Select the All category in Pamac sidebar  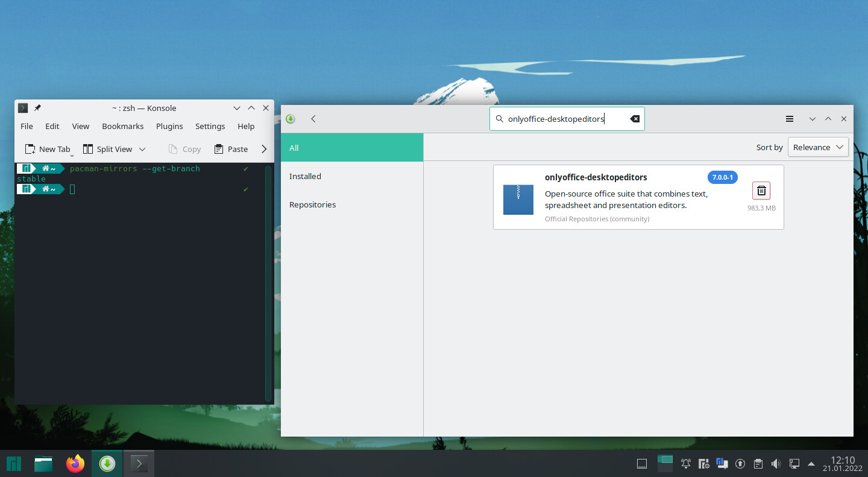coord(352,148)
